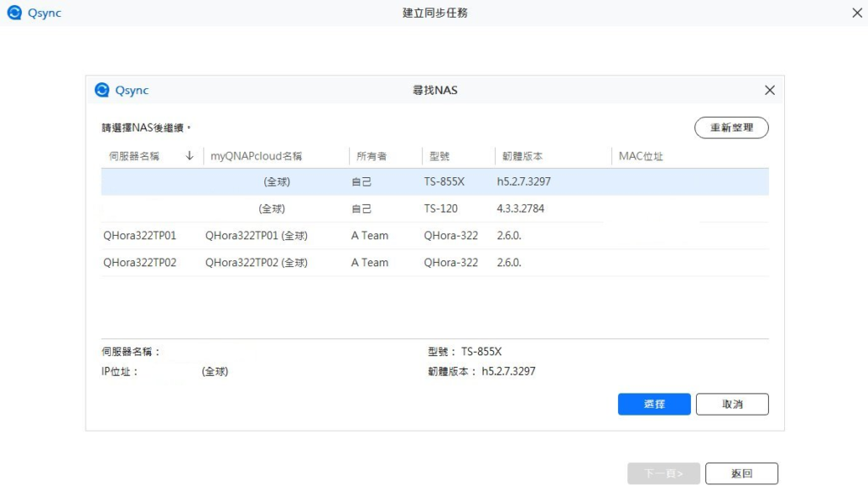Viewport: 868px width, 502px height.
Task: Click the Qsync logo in the 尋找NAS dialog
Action: coord(102,90)
